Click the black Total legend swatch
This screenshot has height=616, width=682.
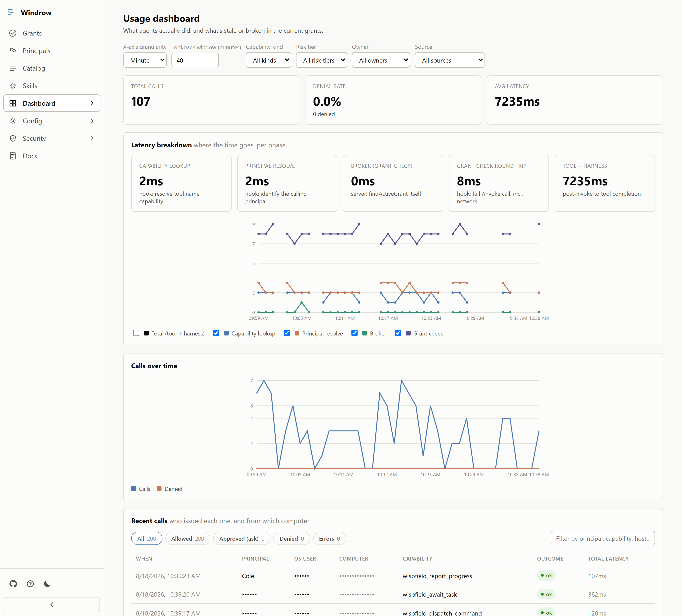146,333
